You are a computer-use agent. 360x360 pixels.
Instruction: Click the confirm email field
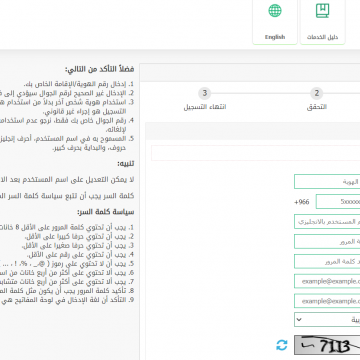tap(327, 301)
